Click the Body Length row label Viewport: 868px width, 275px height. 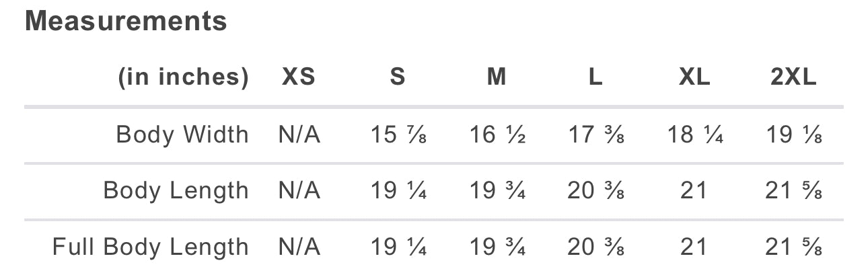pyautogui.click(x=176, y=191)
